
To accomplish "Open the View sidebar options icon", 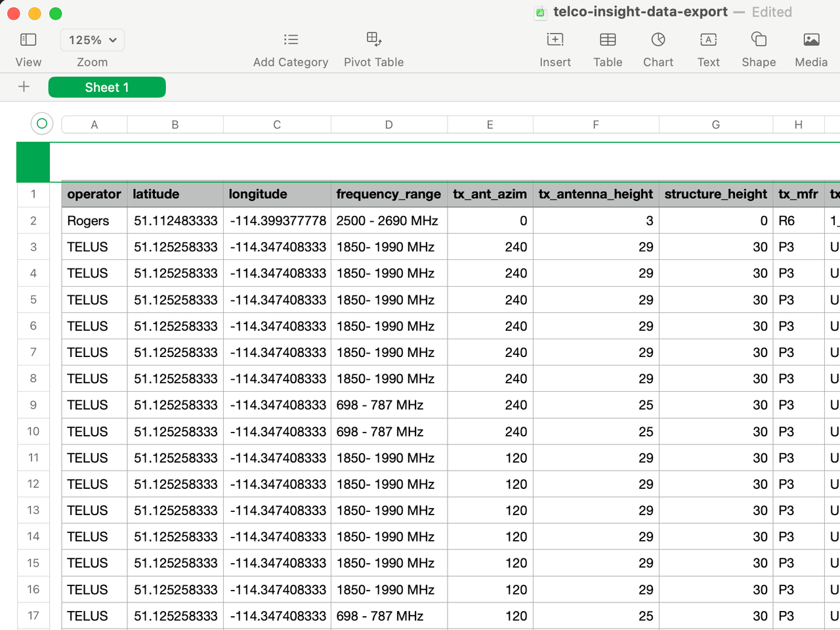I will click(x=28, y=40).
